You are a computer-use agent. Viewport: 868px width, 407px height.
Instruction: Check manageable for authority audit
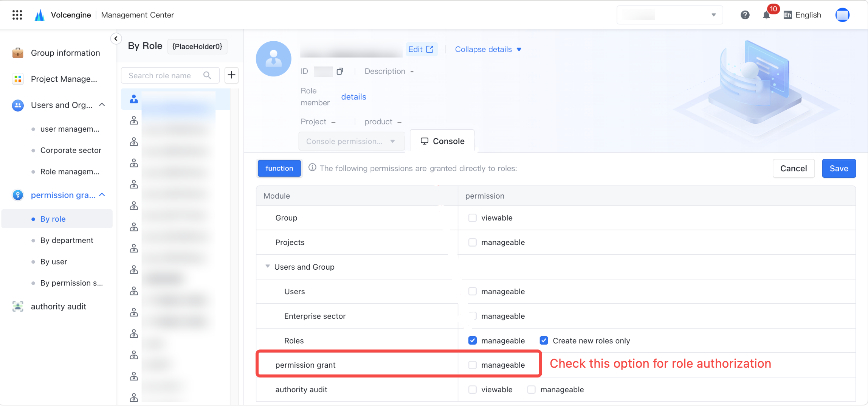coord(531,390)
